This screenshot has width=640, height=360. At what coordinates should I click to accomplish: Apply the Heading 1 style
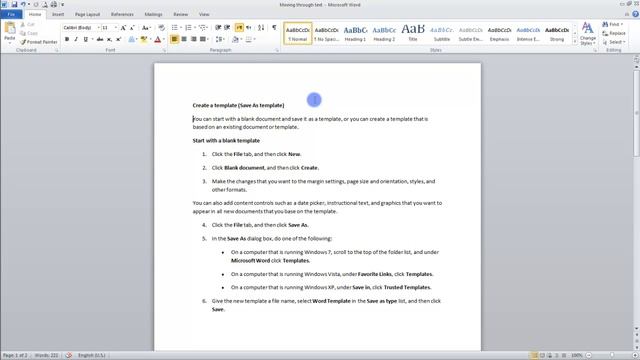[x=355, y=33]
